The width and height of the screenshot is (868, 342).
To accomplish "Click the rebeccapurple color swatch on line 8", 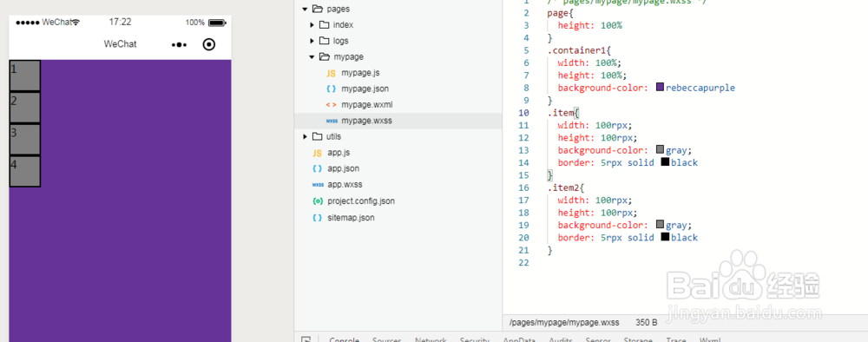I will pyautogui.click(x=660, y=88).
